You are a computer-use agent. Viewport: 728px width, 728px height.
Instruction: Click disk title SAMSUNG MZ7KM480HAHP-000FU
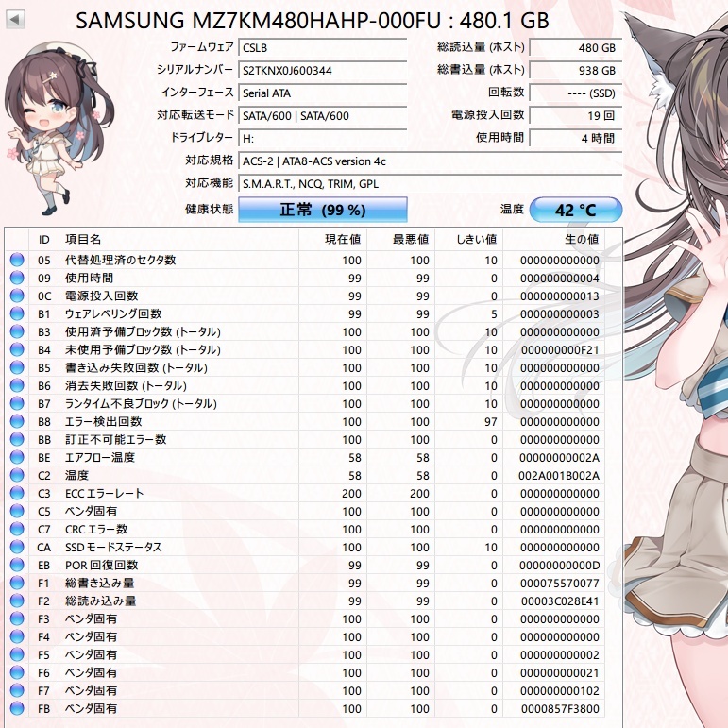[x=259, y=21]
